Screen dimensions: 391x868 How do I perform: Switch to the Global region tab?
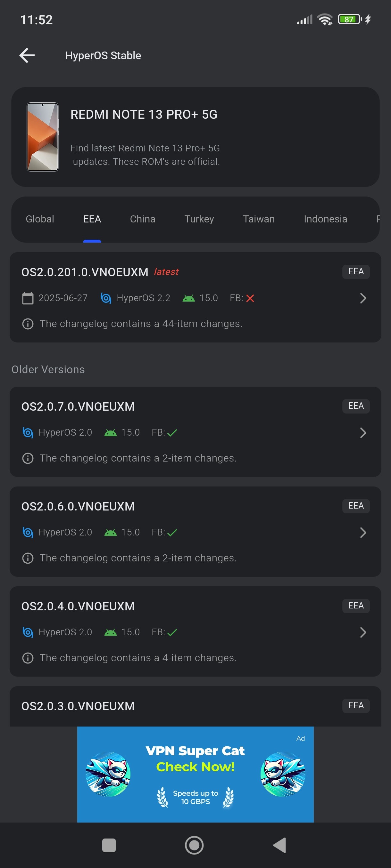point(40,219)
